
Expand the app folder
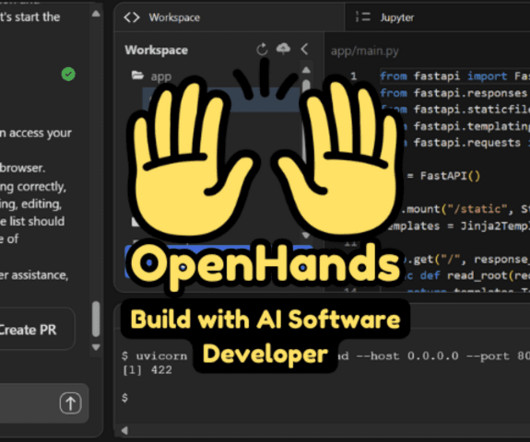[152, 76]
